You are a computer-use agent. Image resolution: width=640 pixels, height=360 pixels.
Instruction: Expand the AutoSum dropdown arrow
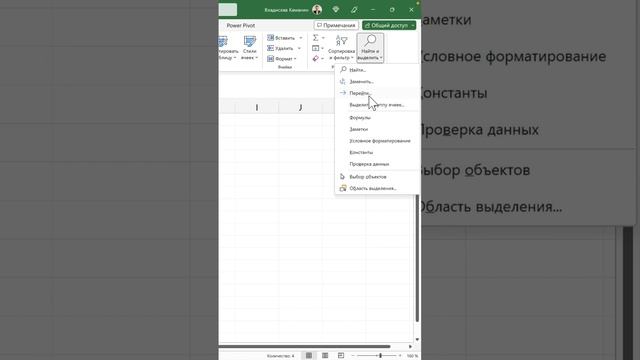point(323,38)
